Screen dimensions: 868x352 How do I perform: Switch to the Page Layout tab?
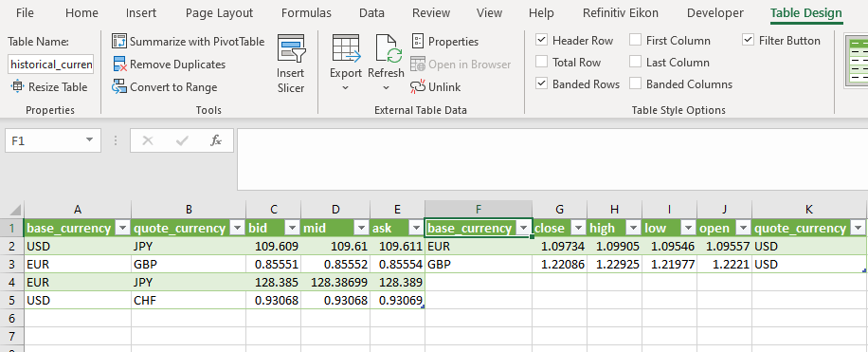(x=219, y=12)
